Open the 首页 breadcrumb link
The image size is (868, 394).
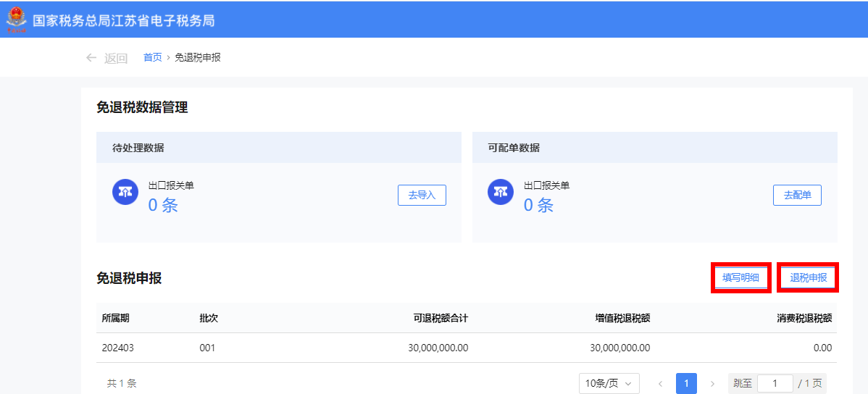coord(152,57)
